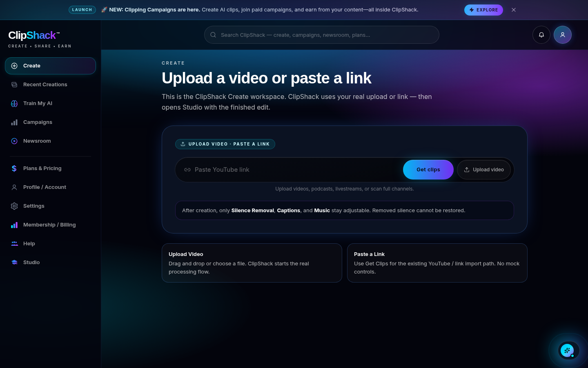Image resolution: width=588 pixels, height=368 pixels.
Task: Click the 'NEW: Clipping Campaigns are here' text
Action: click(154, 10)
